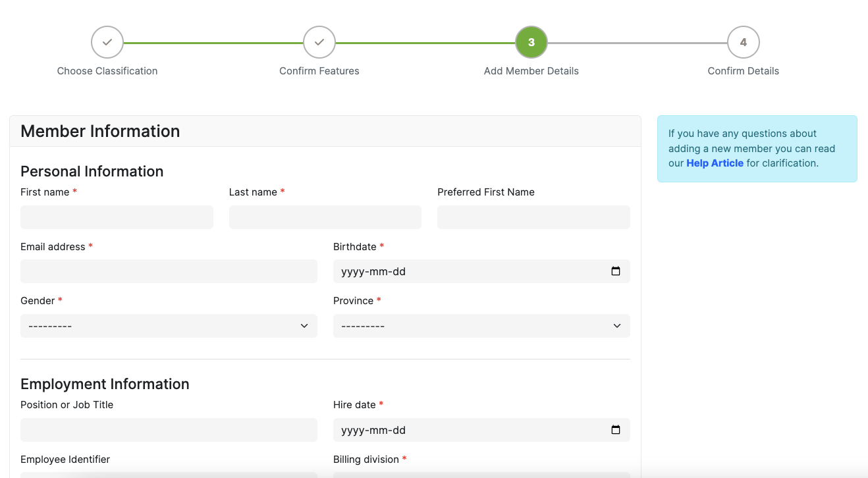This screenshot has width=868, height=478.
Task: Select the Choose Classification step label
Action: (x=107, y=71)
